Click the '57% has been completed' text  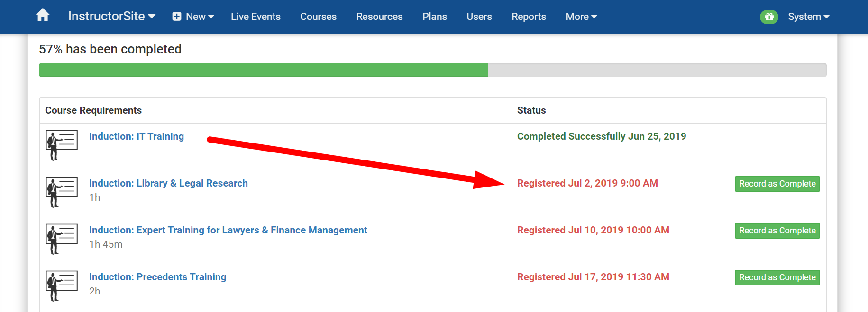110,49
